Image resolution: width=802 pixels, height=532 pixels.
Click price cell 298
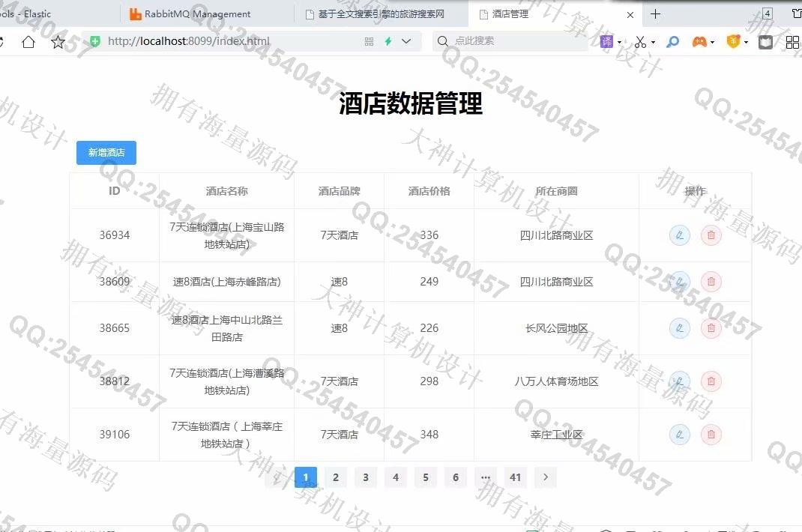point(429,381)
